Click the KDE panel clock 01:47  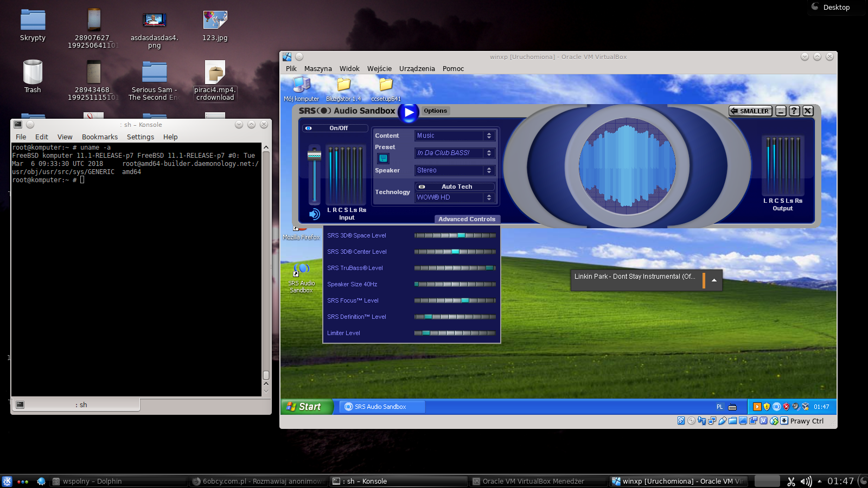click(840, 481)
